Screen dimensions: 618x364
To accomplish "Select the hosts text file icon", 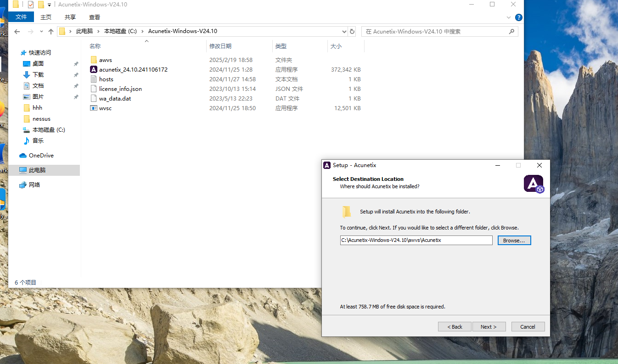I will (94, 79).
